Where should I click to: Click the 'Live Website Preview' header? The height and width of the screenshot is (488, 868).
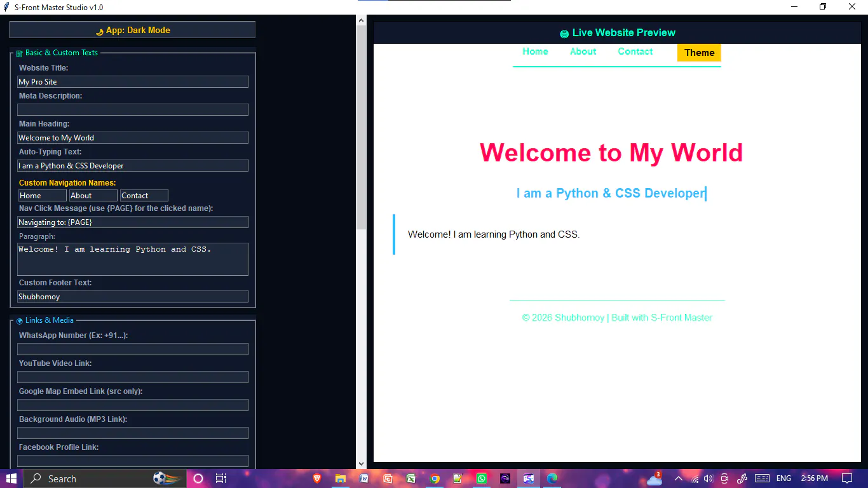click(x=617, y=33)
